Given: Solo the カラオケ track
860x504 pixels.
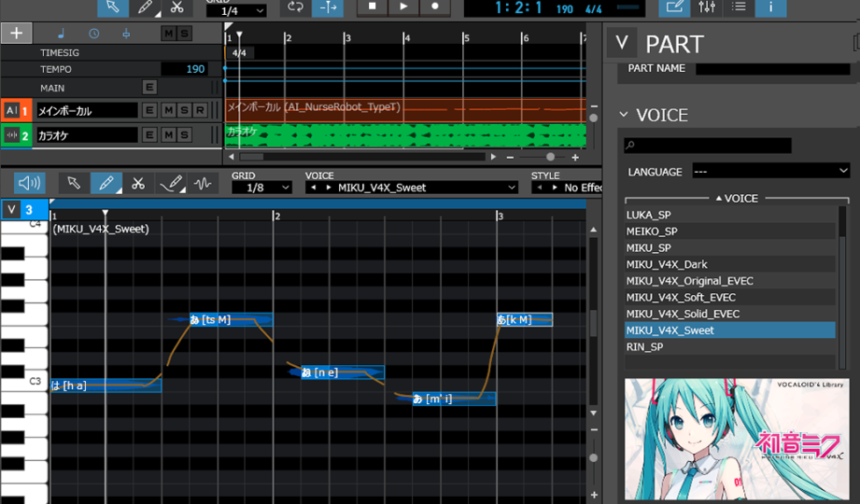Looking at the screenshot, I should coord(185,135).
